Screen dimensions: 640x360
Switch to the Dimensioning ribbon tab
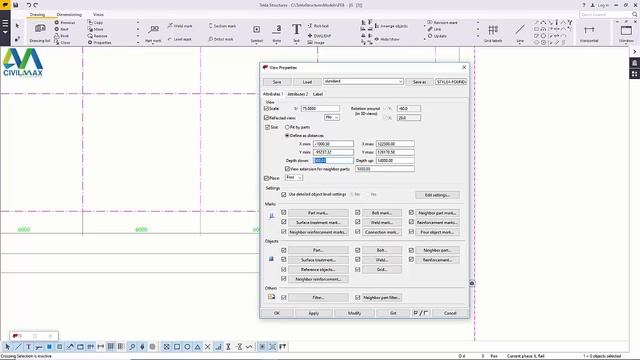[69, 15]
